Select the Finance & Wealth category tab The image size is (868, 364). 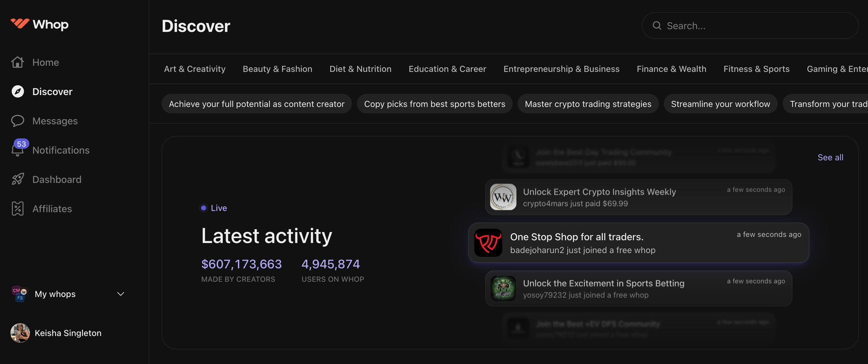coord(671,69)
